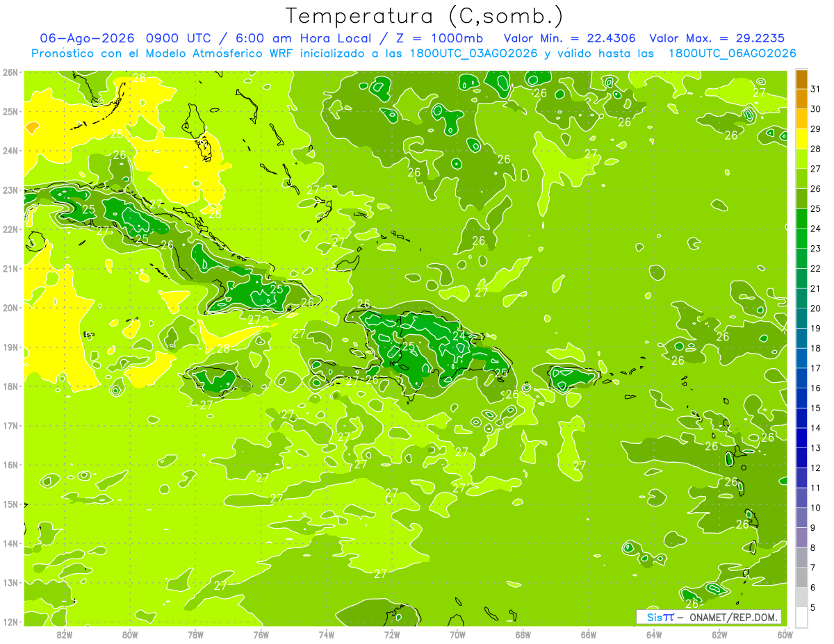
Task: Click the green Jamaica island region
Action: point(218,380)
